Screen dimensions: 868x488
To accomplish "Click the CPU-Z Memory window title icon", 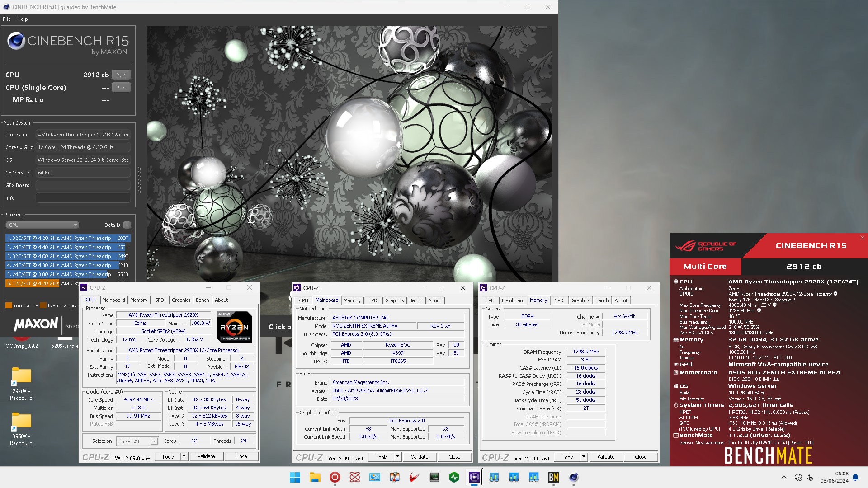I will [x=483, y=288].
